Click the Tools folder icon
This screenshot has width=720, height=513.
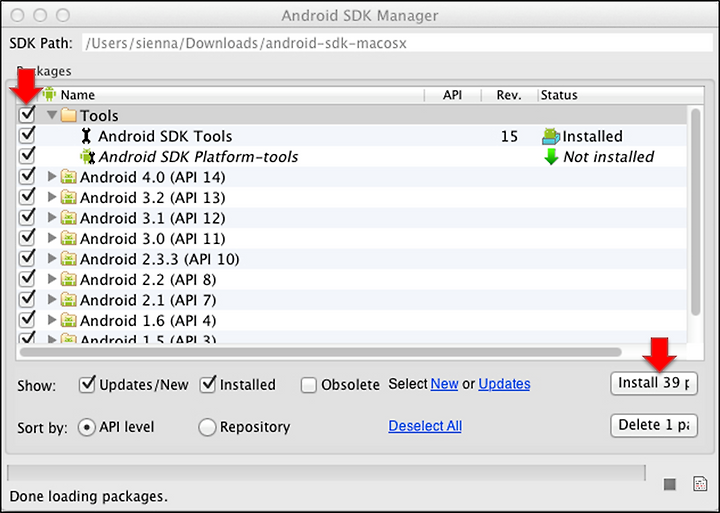(68, 115)
